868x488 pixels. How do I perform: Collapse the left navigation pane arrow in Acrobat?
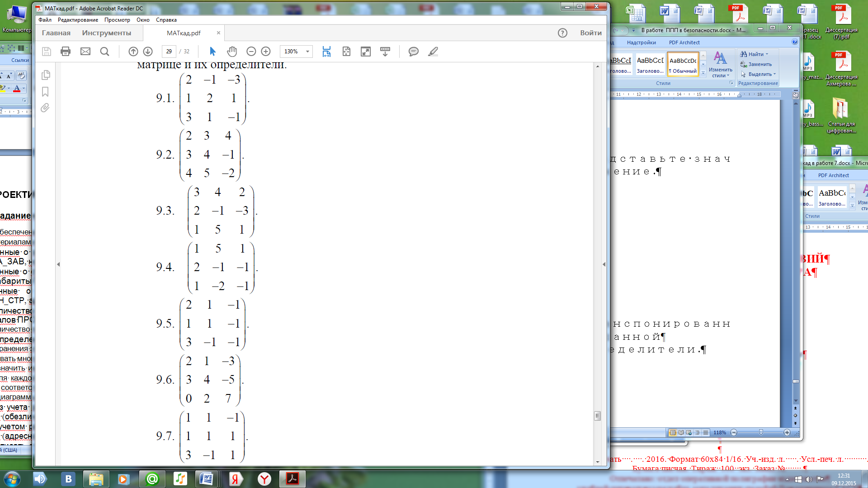point(58,264)
